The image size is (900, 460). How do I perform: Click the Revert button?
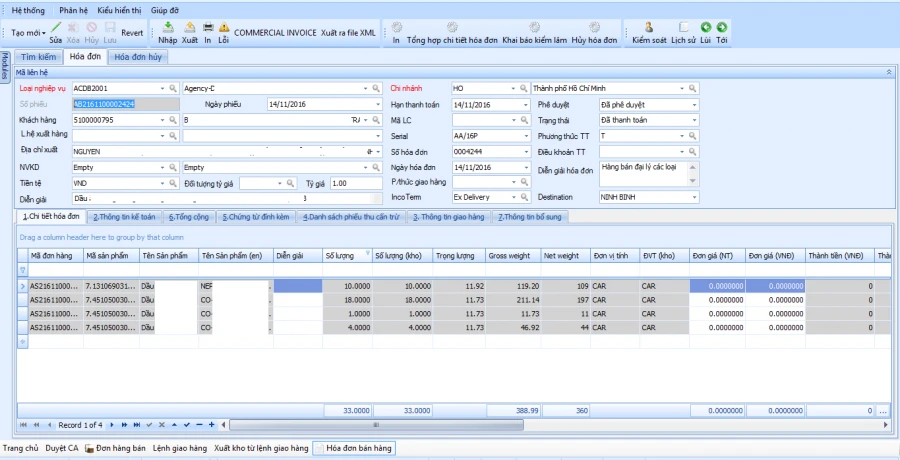click(x=132, y=33)
